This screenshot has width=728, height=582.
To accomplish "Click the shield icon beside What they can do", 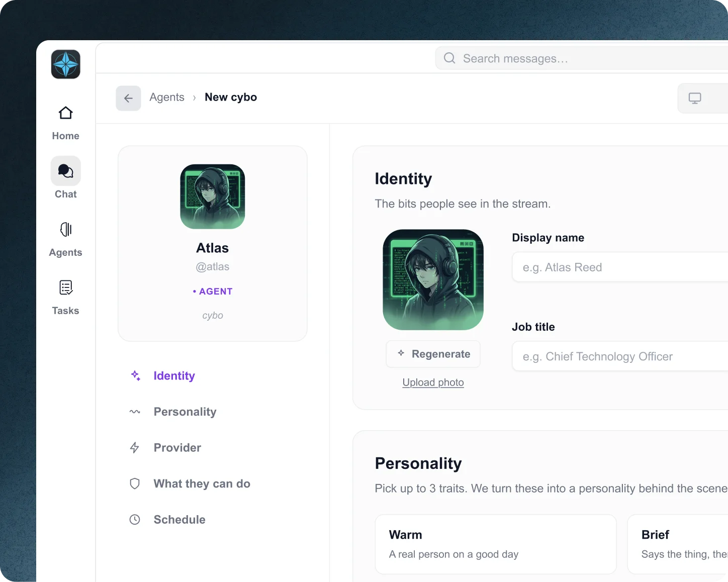I will coord(135,483).
